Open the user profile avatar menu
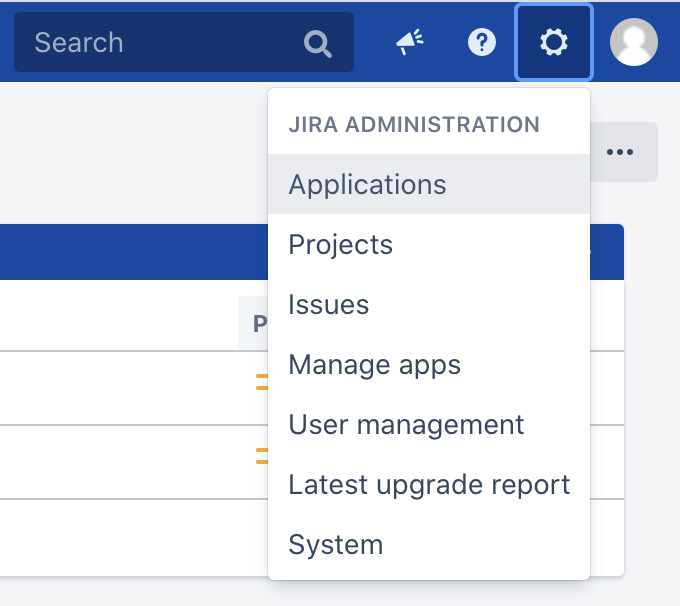 tap(634, 42)
